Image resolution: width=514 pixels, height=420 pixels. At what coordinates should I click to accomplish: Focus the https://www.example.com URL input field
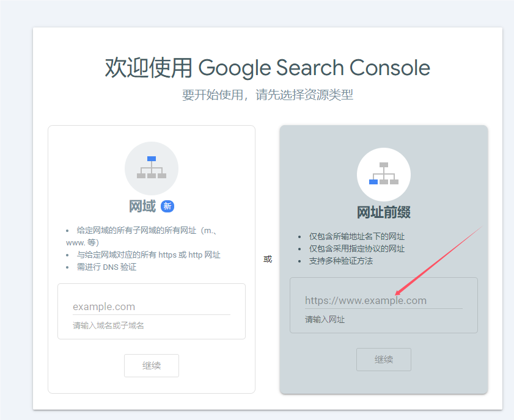coord(383,300)
